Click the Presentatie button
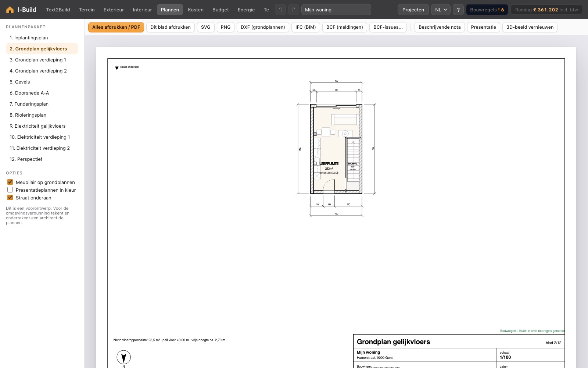Image resolution: width=588 pixels, height=368 pixels. point(484,27)
